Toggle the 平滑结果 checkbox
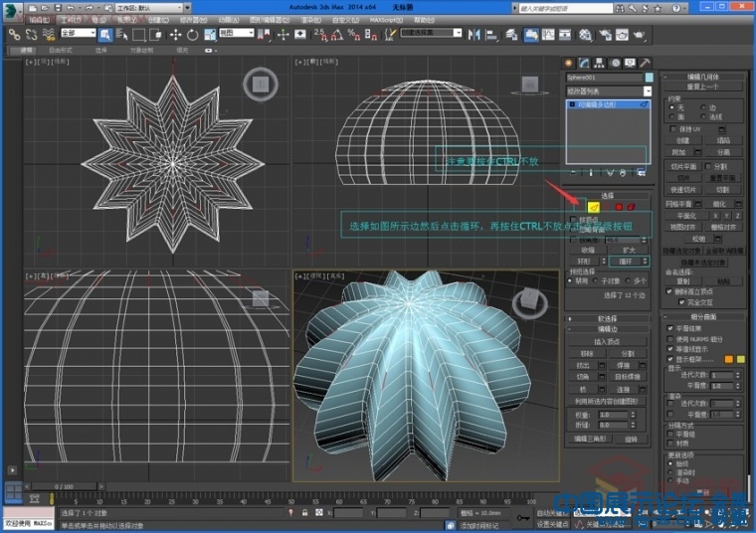 click(670, 328)
